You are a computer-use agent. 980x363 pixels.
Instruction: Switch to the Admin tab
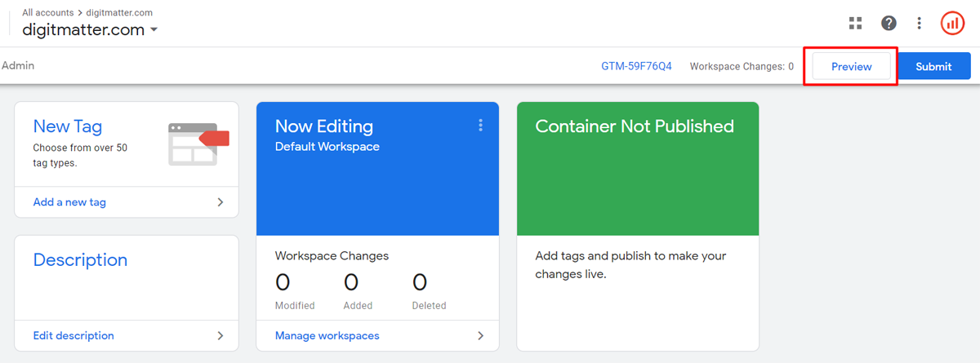17,65
